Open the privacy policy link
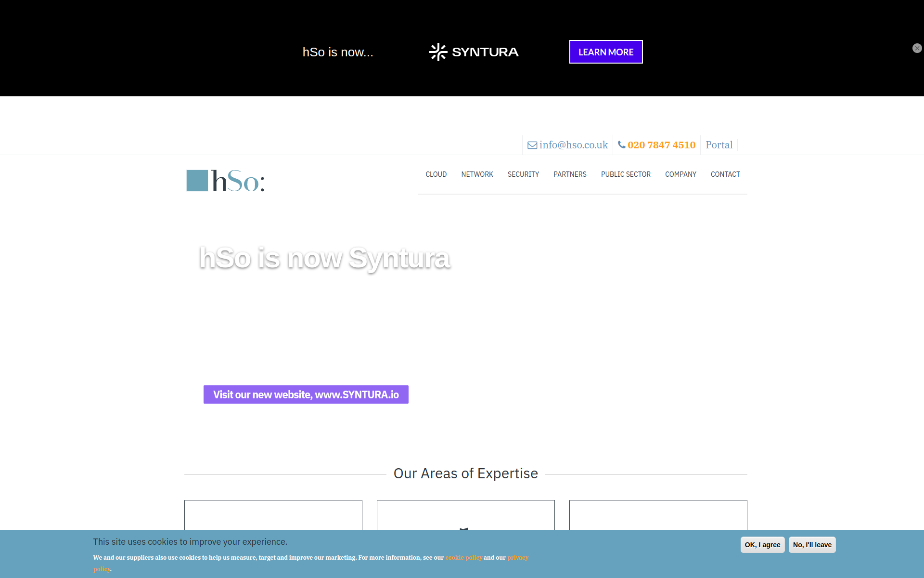This screenshot has height=578, width=924. coord(518,558)
